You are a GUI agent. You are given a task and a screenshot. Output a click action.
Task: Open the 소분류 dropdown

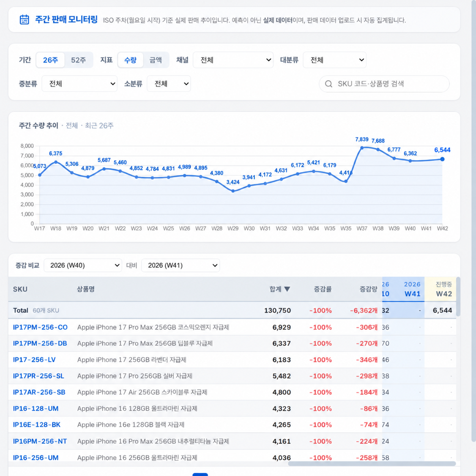[x=169, y=84]
